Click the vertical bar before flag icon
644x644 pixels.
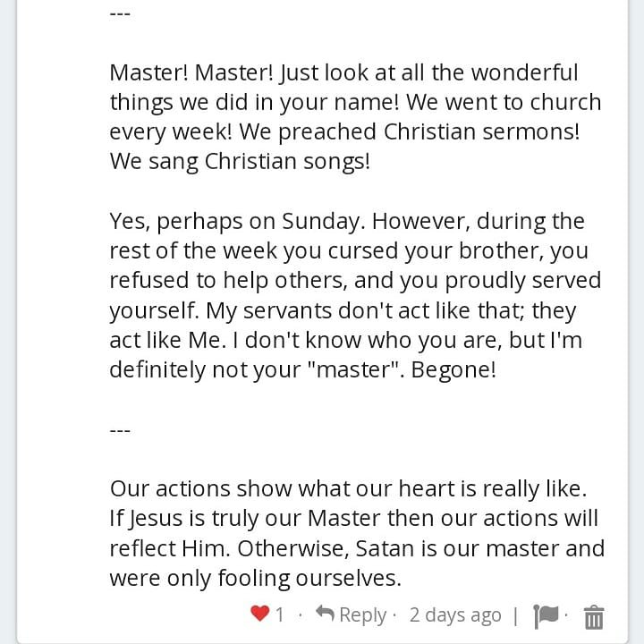(515, 615)
